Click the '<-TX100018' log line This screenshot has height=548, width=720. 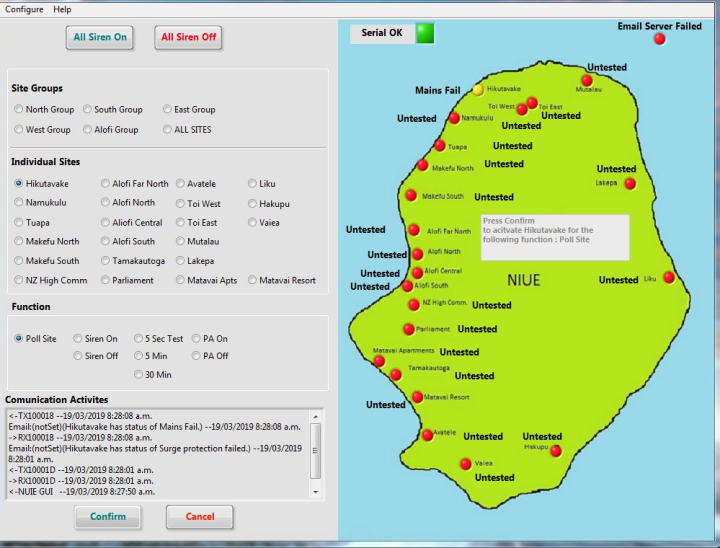click(80, 416)
